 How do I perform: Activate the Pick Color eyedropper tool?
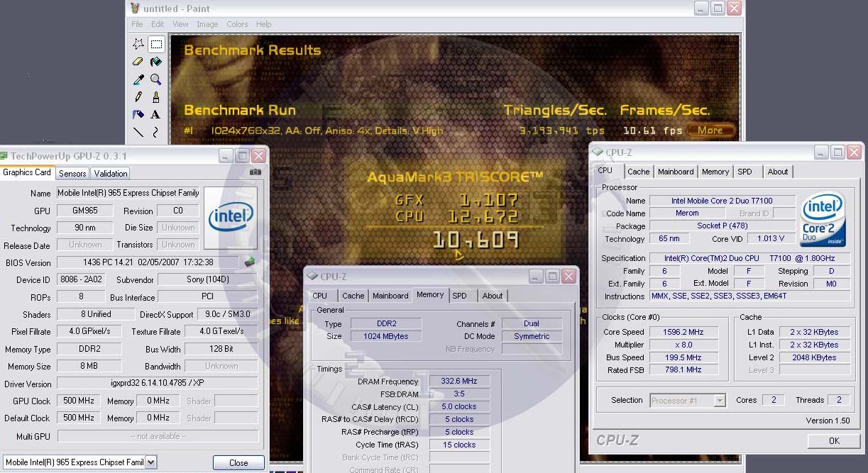tap(139, 79)
